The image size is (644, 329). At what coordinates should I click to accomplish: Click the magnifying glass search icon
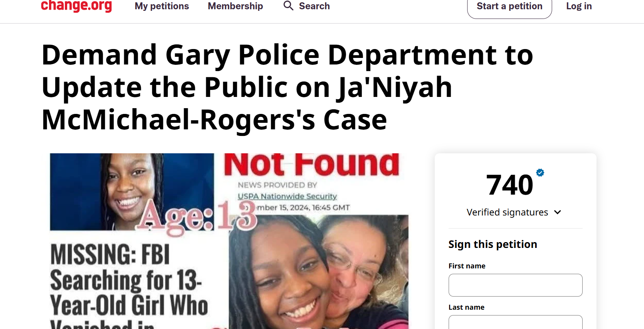(288, 6)
